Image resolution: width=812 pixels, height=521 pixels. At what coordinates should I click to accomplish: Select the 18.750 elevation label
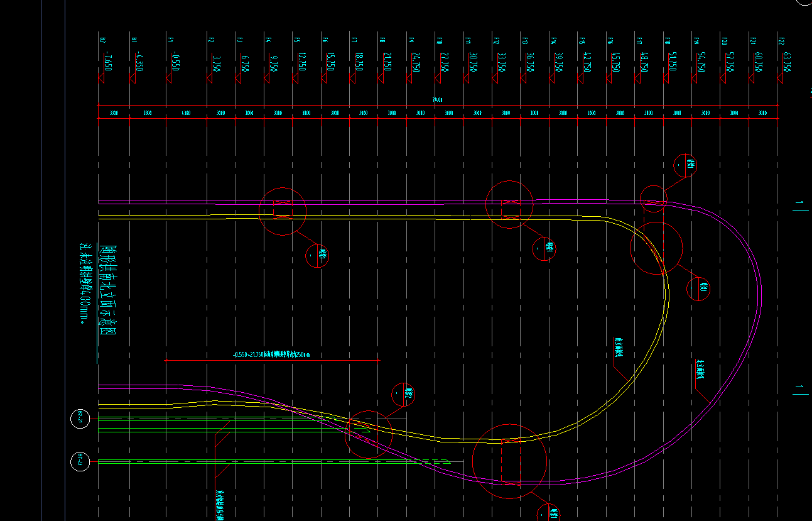click(359, 62)
